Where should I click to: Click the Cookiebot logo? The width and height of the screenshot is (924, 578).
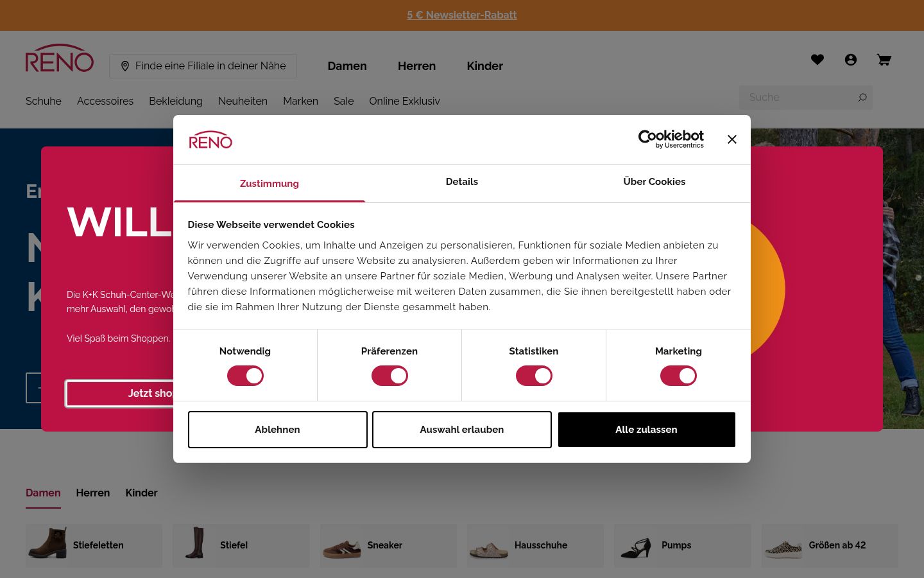[x=671, y=139]
